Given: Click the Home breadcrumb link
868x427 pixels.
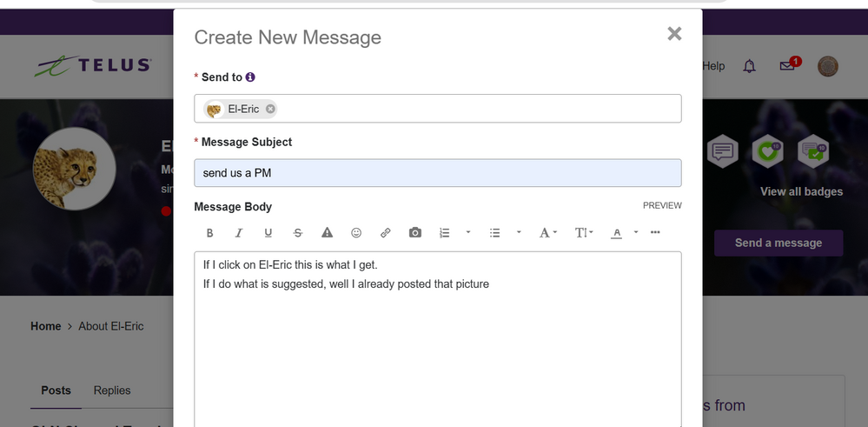Looking at the screenshot, I should pos(46,326).
